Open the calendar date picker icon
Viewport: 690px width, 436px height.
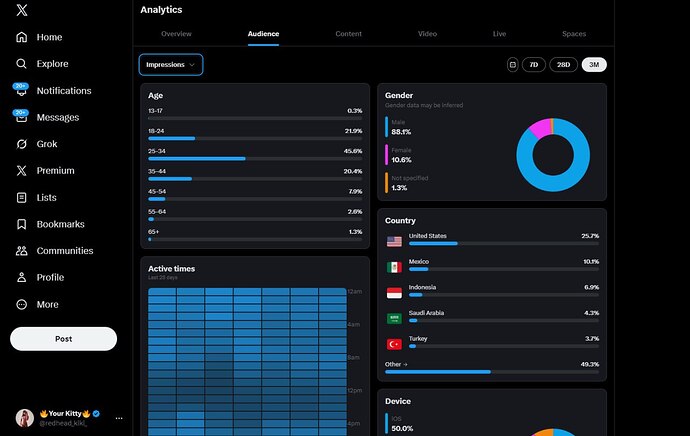pos(513,65)
